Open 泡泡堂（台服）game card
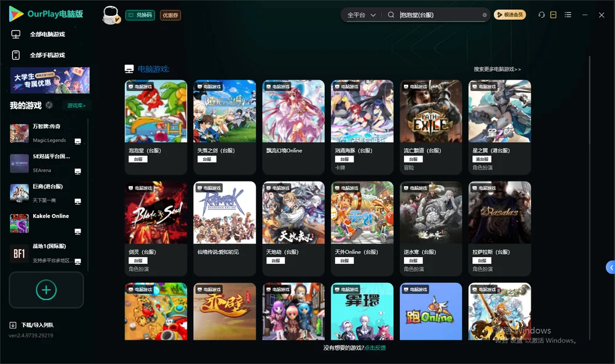This screenshot has width=615, height=364. [156, 127]
